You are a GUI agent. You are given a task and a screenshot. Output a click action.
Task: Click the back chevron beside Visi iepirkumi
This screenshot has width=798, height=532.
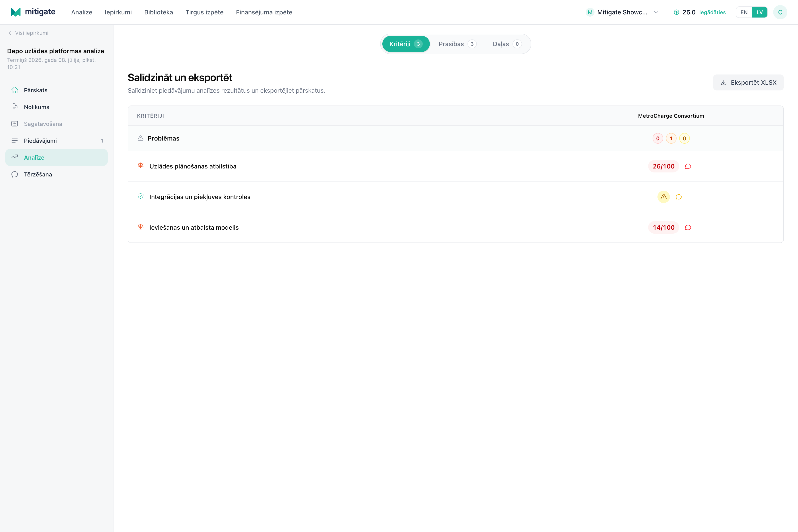(x=10, y=33)
